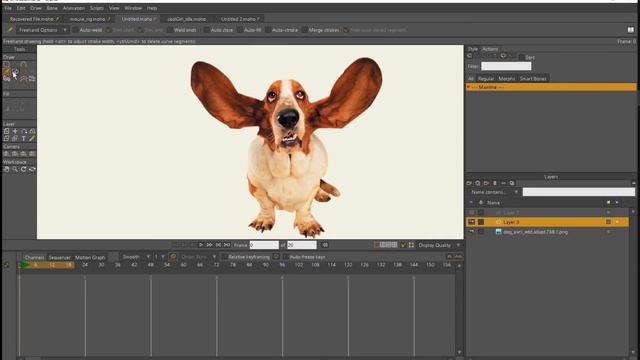
Task: Select the Freehand drawing tool
Action: click(x=7, y=72)
